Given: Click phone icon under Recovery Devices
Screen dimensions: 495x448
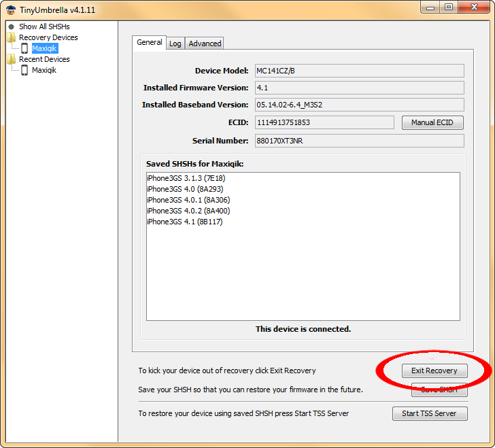Looking at the screenshot, I should (24, 48).
